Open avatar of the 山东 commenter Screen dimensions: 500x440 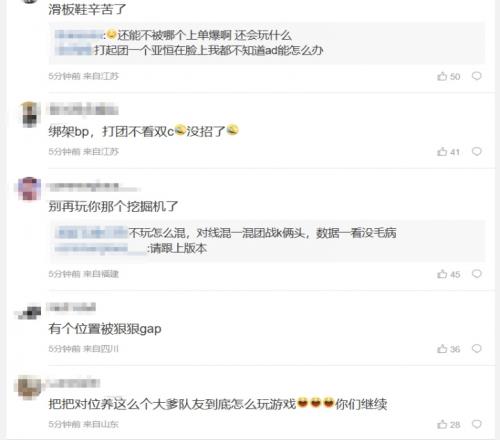[x=29, y=387]
